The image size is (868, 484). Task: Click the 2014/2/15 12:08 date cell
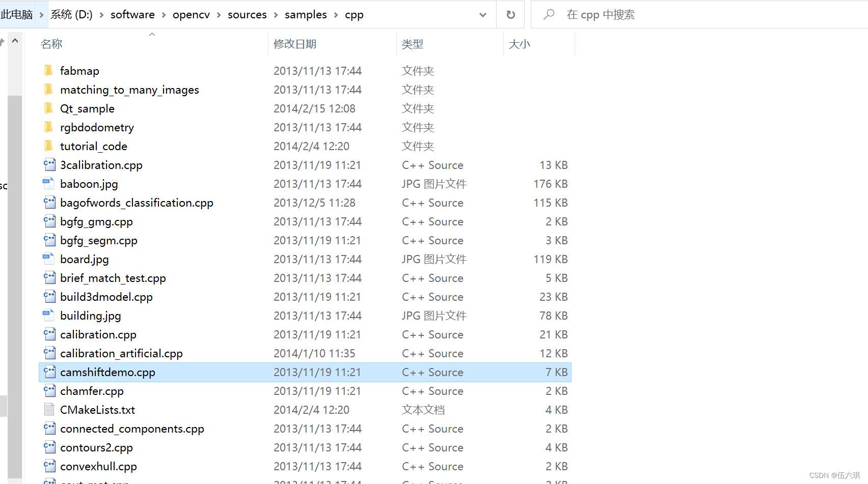click(314, 108)
